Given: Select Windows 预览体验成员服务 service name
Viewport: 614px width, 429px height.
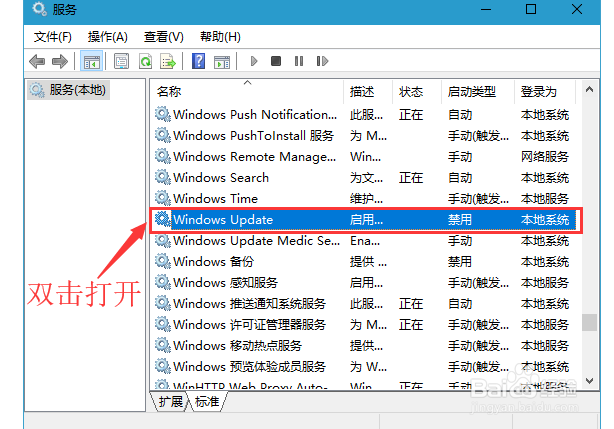Looking at the screenshot, I should point(249,366).
